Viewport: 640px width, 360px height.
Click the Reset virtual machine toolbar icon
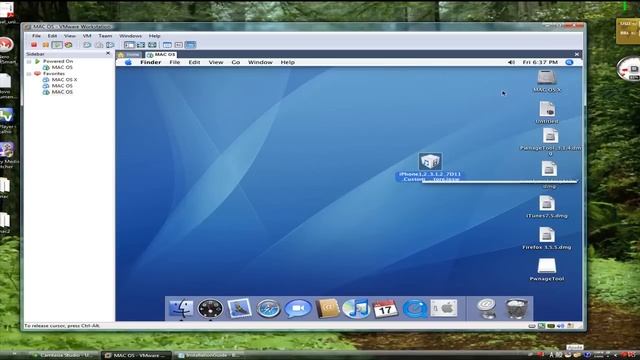pyautogui.click(x=69, y=45)
